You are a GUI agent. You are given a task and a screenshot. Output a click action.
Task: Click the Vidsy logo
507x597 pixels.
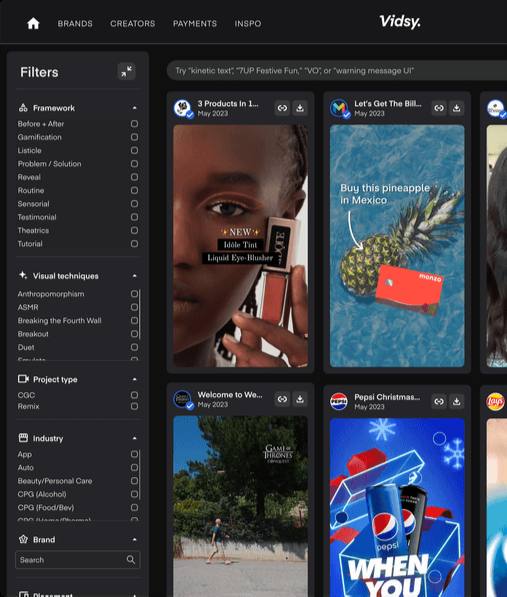(x=400, y=22)
